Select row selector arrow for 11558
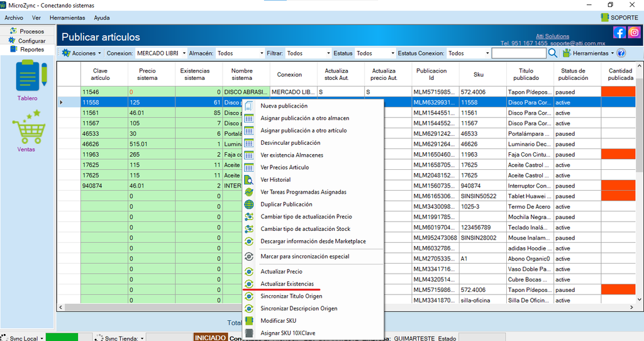Image resolution: width=644 pixels, height=341 pixels. tap(61, 103)
